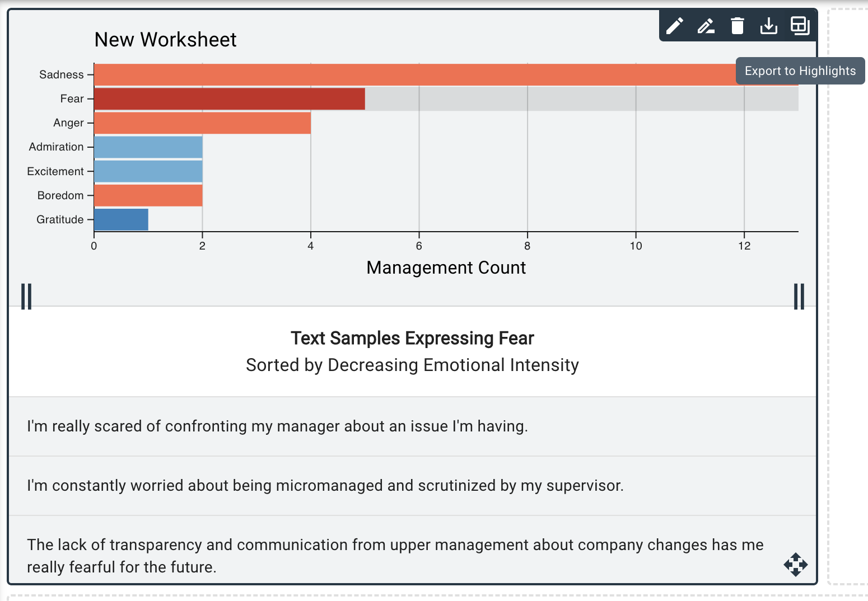Image resolution: width=868 pixels, height=601 pixels.
Task: Click the right panel resize handle icon
Action: point(799,297)
